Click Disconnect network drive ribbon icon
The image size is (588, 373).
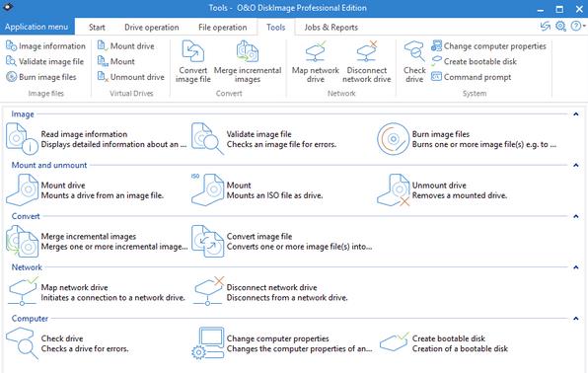[x=367, y=51]
